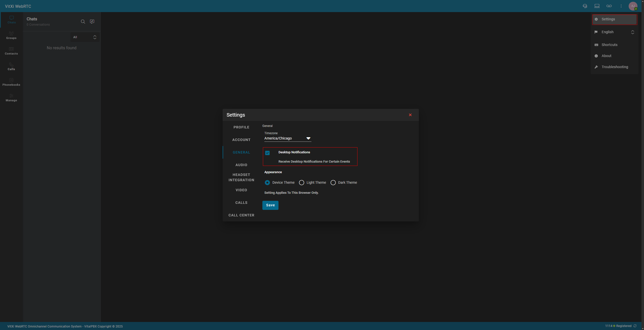This screenshot has height=330, width=644.
Task: Close the Settings dialog with red X
Action: click(410, 115)
